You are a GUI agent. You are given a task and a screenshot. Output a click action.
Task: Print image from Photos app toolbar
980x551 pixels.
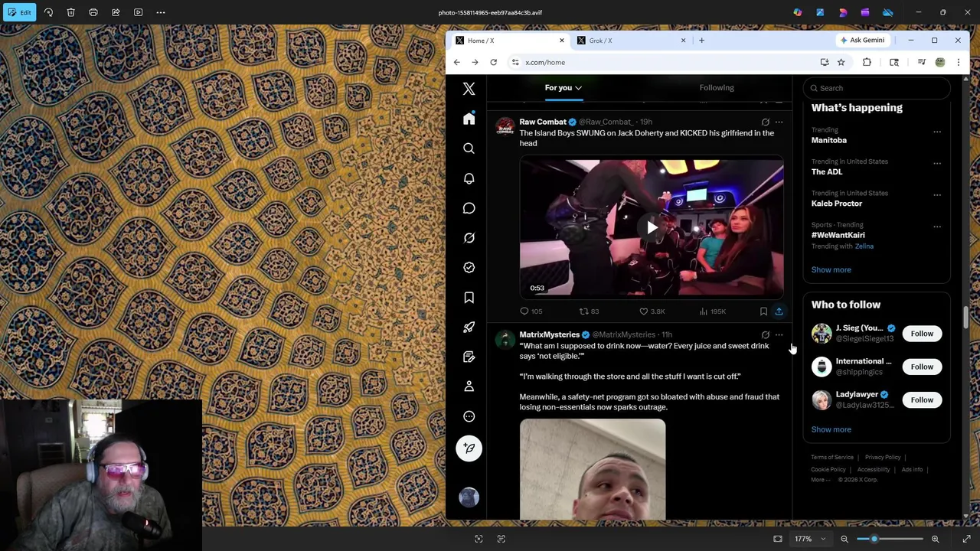coord(93,12)
